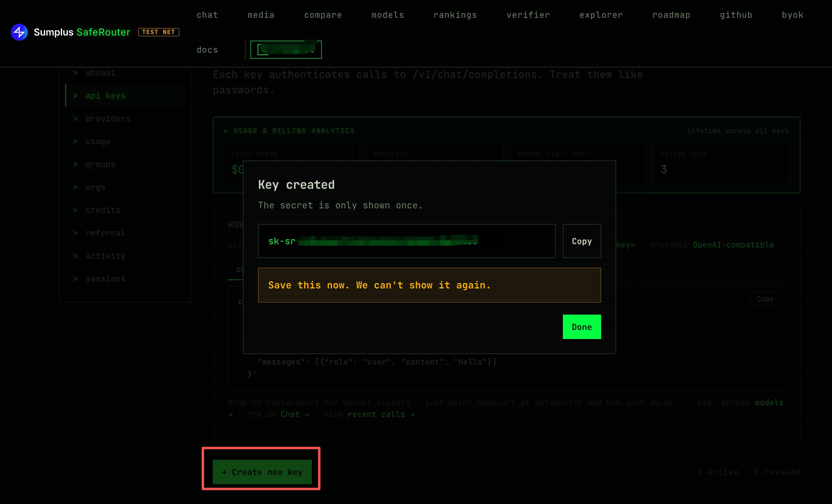Image resolution: width=832 pixels, height=504 pixels.
Task: Click the Key created dialog heading
Action: click(296, 185)
